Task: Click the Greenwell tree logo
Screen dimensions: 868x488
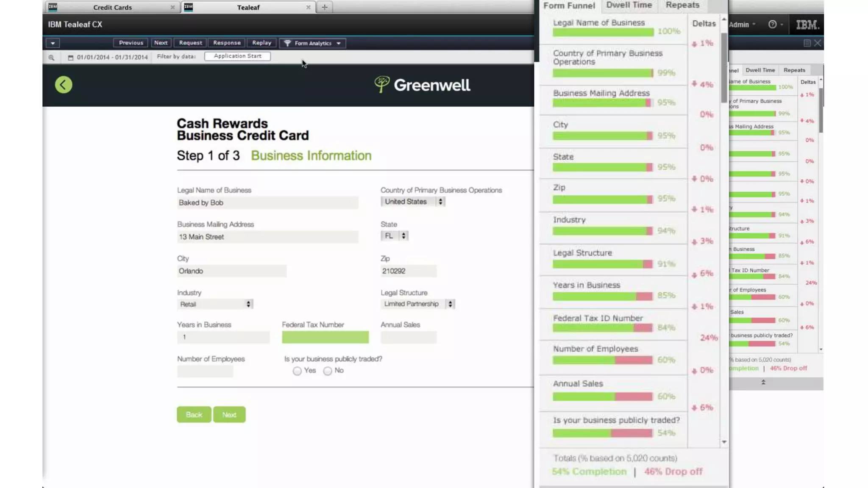Action: pyautogui.click(x=381, y=84)
